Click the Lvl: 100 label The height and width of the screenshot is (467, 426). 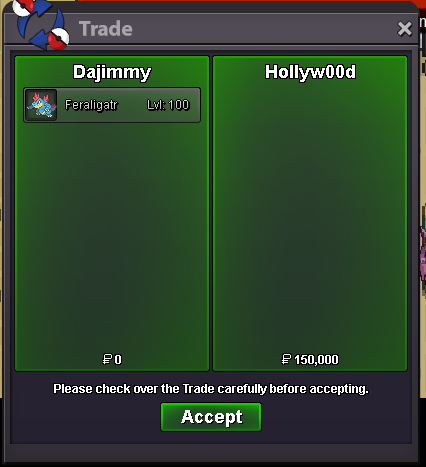tap(168, 105)
